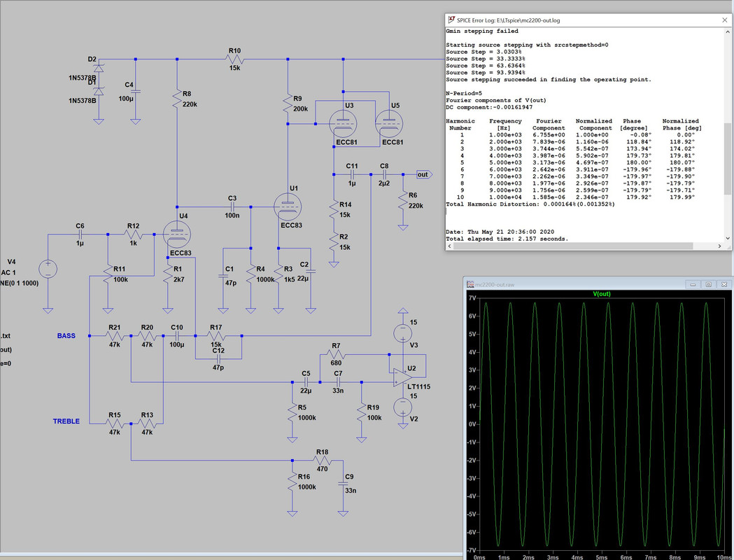This screenshot has width=734, height=560.
Task: Click the V4 input voltage source symbol
Action: (48, 269)
